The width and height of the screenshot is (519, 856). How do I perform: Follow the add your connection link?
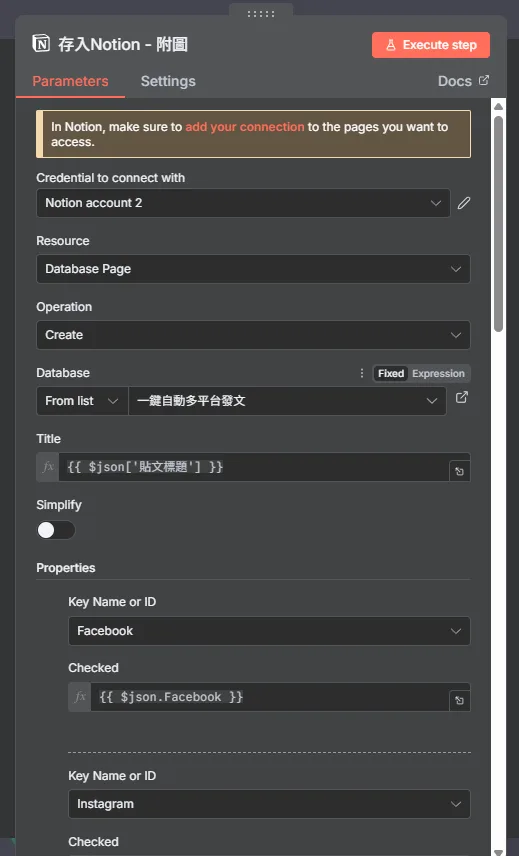tap(244, 127)
